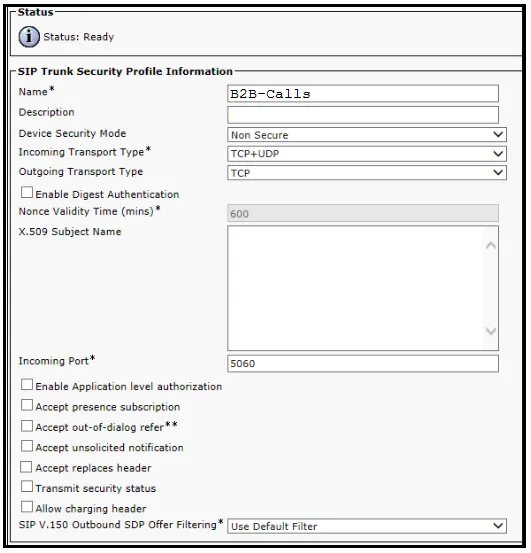Screen dimensions: 531x553
Task: Check Allow charging header
Action: pos(27,507)
